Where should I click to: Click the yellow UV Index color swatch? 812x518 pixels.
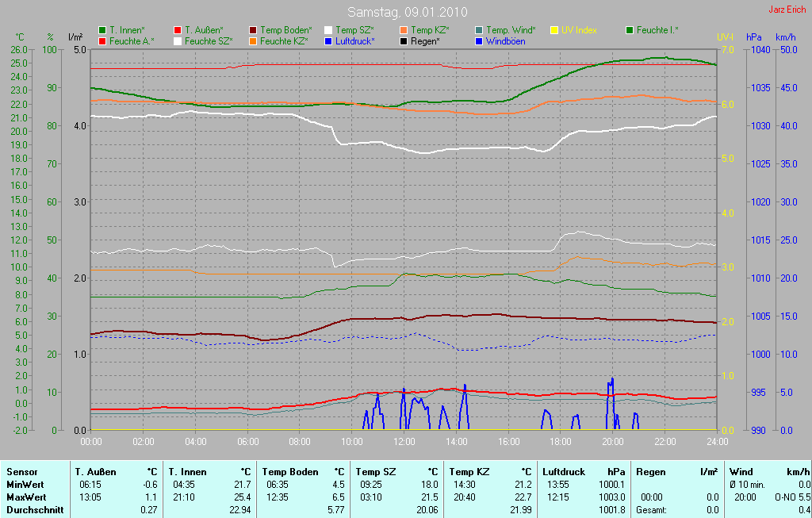[554, 30]
